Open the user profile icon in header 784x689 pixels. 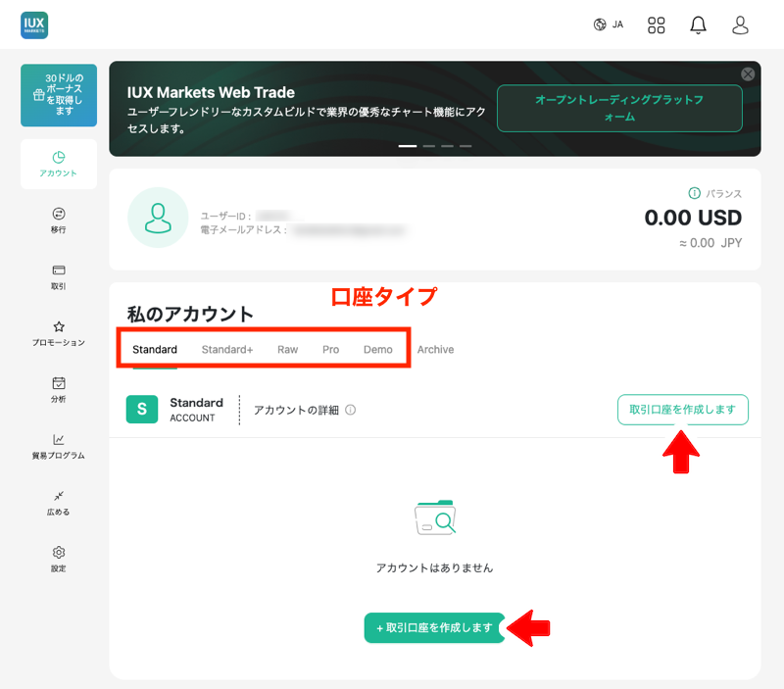tap(740, 25)
